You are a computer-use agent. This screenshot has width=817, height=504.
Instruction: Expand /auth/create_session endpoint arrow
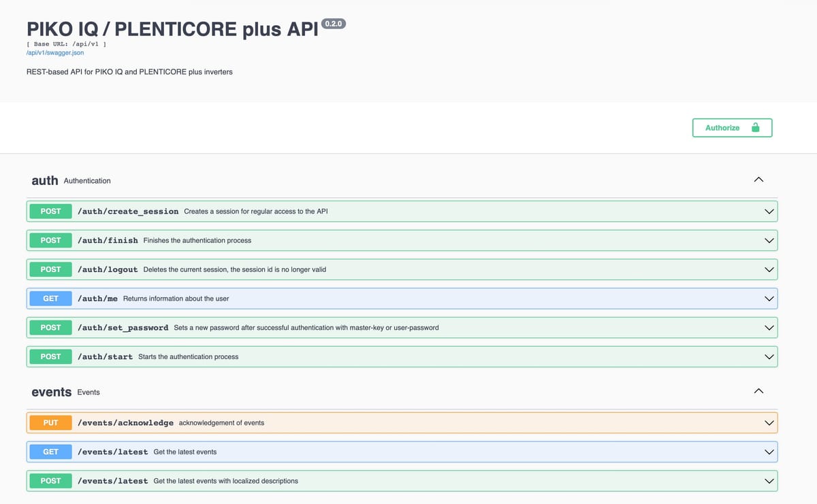[769, 212]
